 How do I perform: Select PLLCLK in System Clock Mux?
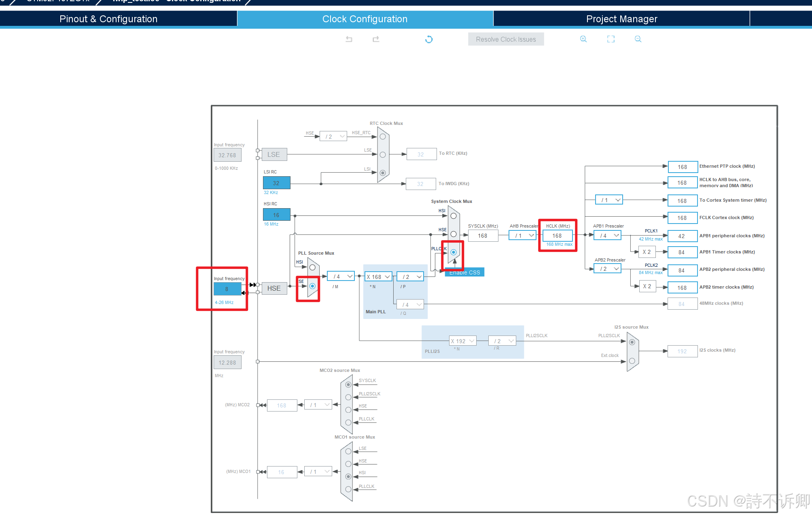(454, 252)
